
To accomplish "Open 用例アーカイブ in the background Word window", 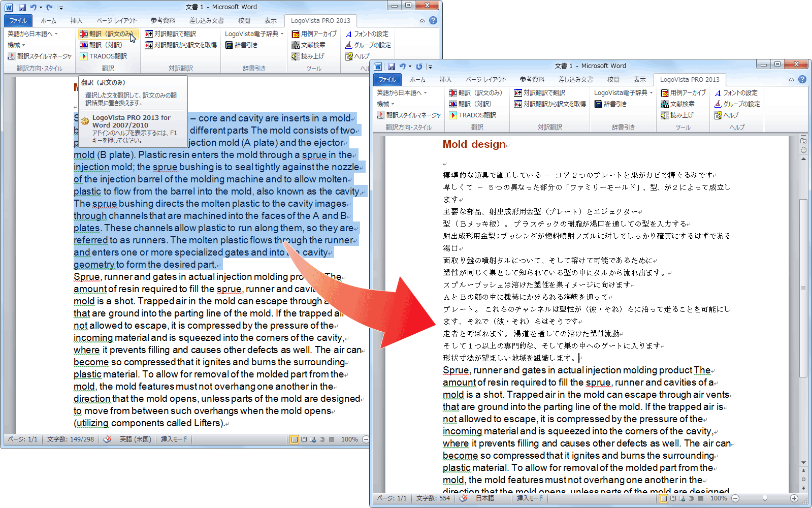I will click(314, 34).
